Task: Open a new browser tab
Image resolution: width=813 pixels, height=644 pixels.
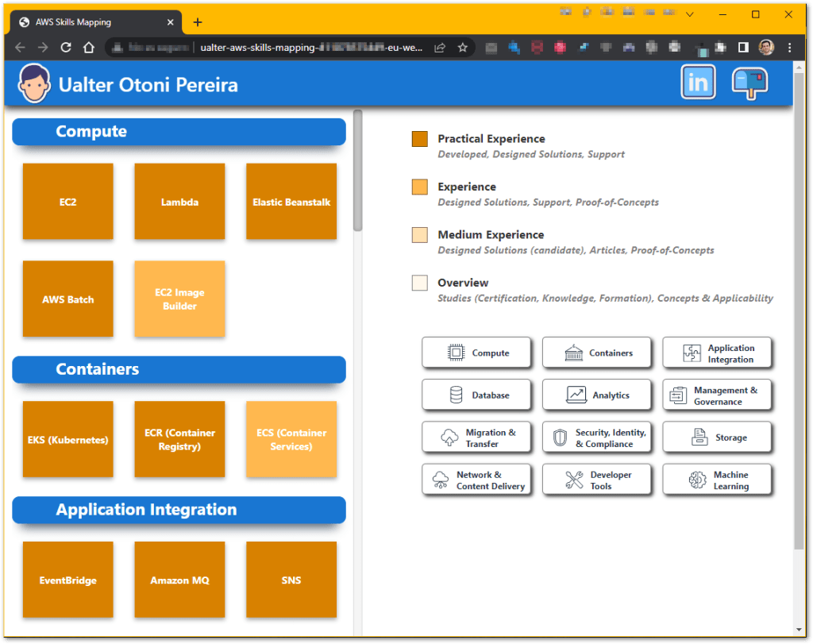Action: (x=198, y=22)
